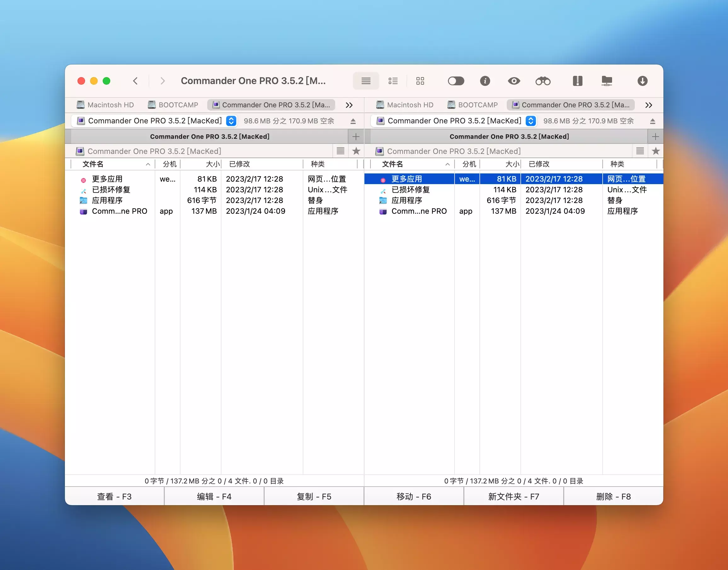This screenshot has width=728, height=570.
Task: Add a new tab in left pane
Action: (356, 137)
